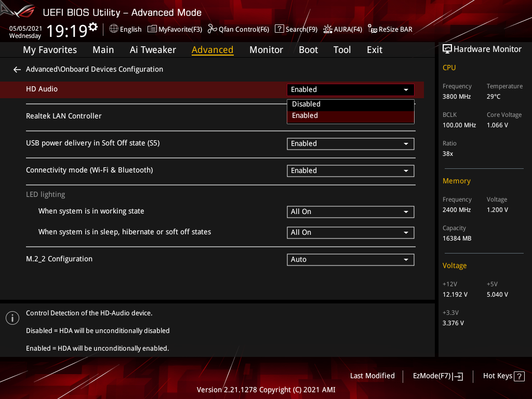The image size is (532, 399).
Task: Click the ReSize BAR icon
Action: [x=372, y=29]
